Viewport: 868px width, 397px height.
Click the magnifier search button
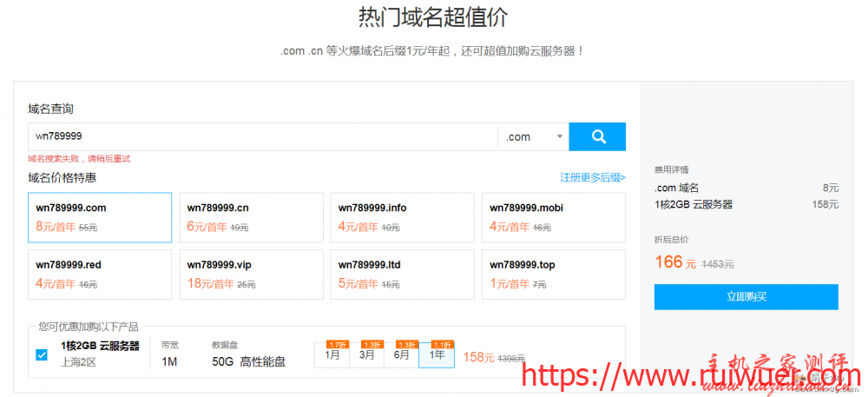[597, 136]
